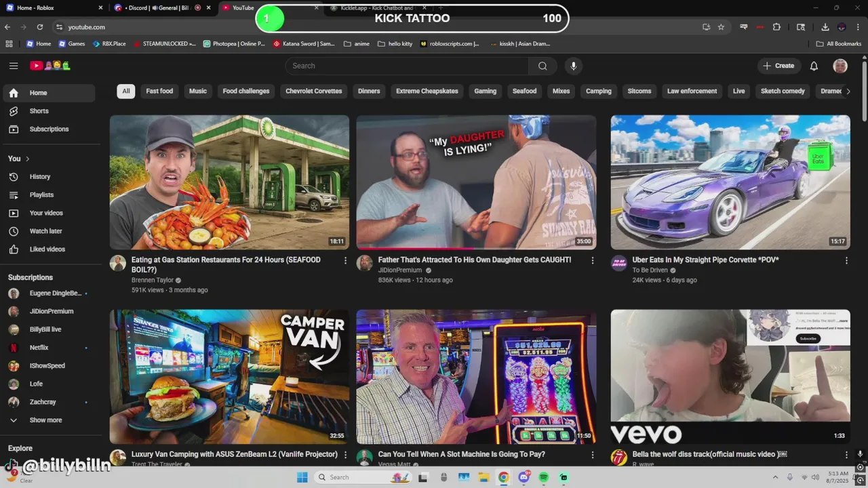Reload the page with the refresh button
The image size is (868, 488).
[40, 27]
